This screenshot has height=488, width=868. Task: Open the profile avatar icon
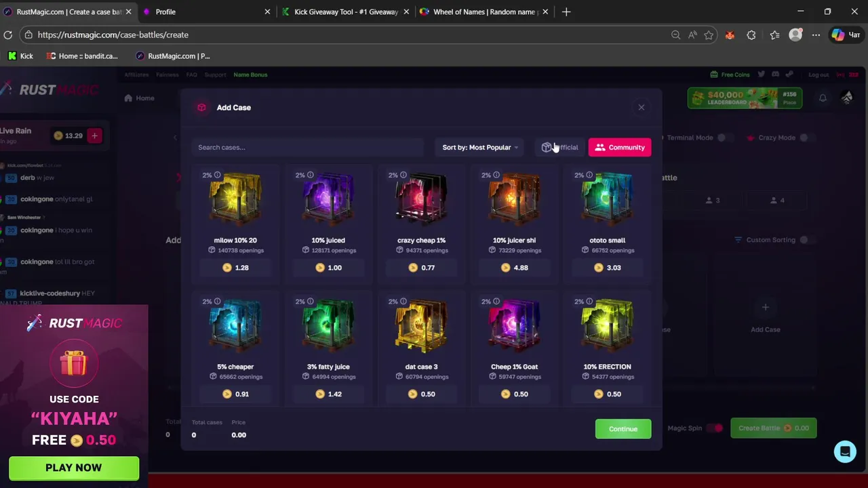click(x=847, y=98)
